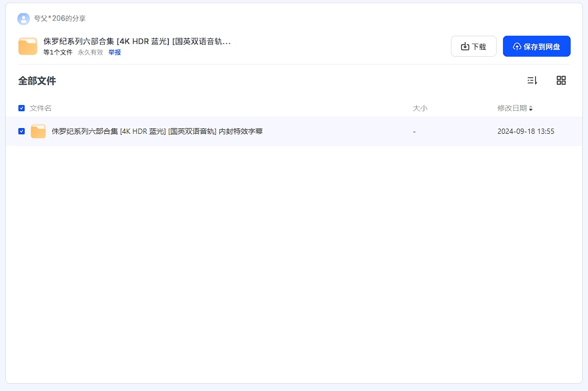
Task: Click the truncated share title in the header
Action: (x=137, y=41)
